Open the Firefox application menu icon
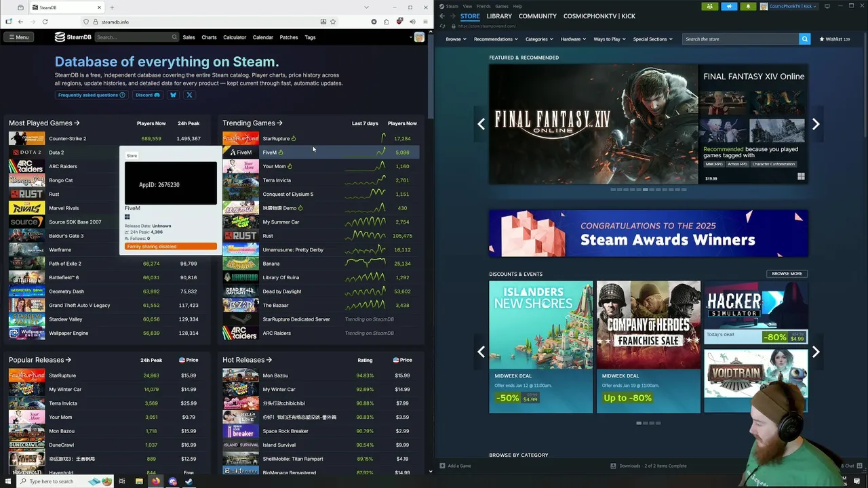Viewport: 868px width, 488px height. pyautogui.click(x=425, y=22)
